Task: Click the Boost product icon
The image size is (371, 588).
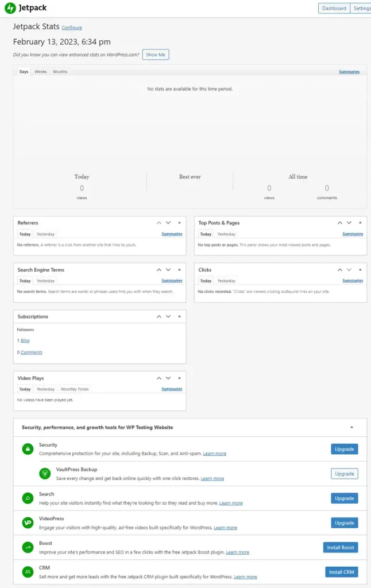Action: point(28,547)
